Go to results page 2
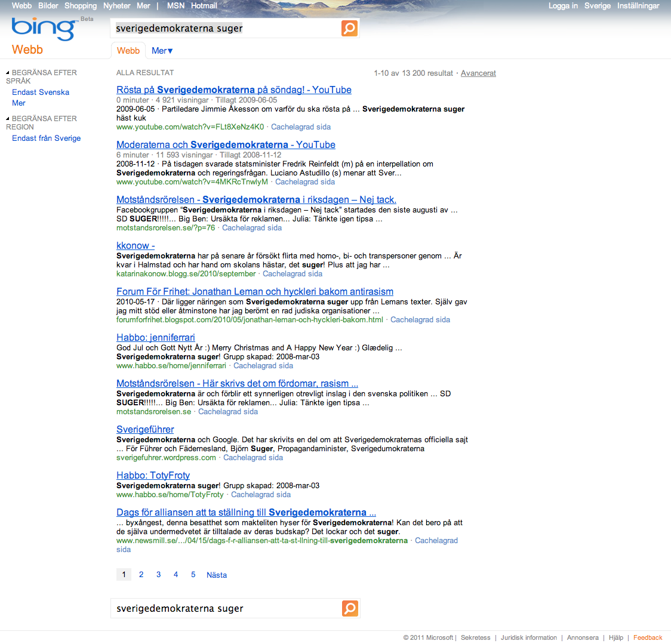 141,575
